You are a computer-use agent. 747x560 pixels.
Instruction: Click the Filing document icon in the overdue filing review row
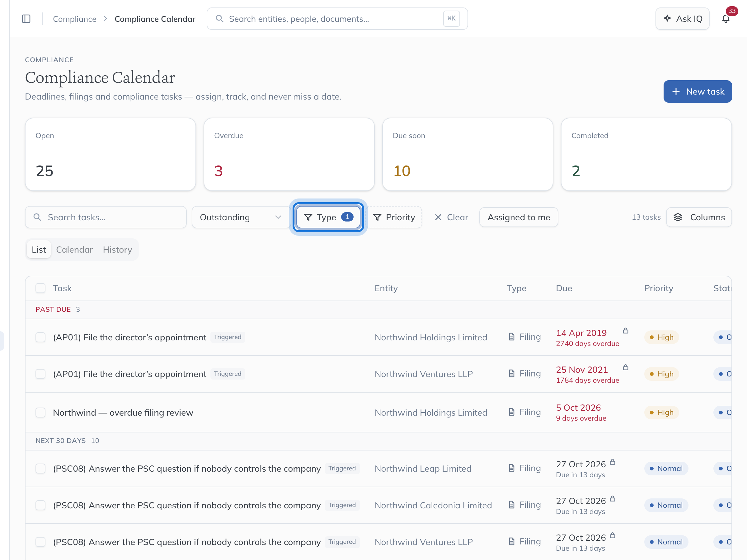(x=512, y=412)
